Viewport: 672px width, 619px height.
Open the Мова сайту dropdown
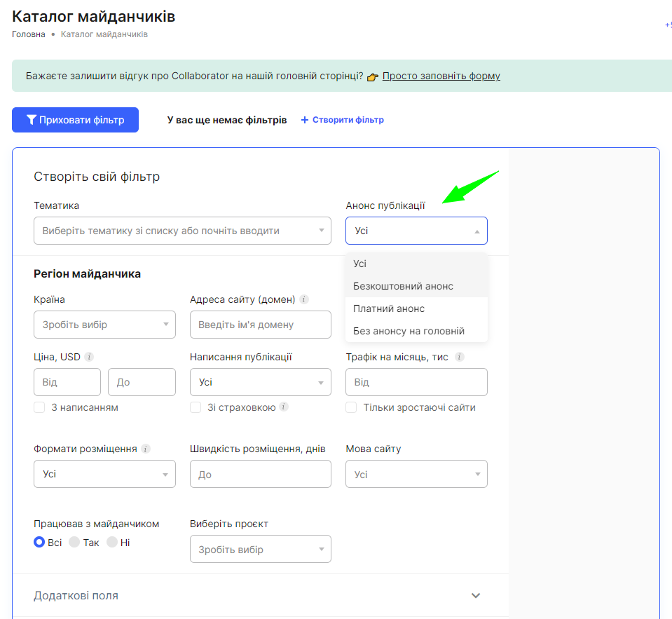(x=416, y=474)
